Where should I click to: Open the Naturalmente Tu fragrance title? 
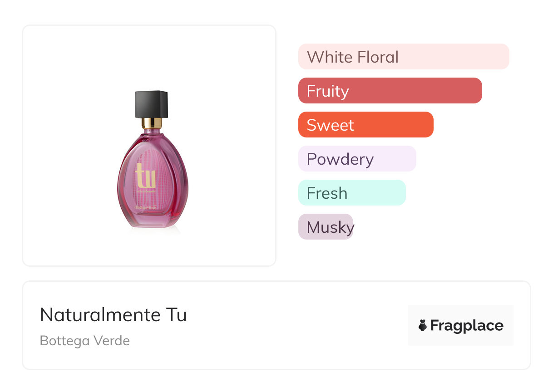point(113,315)
